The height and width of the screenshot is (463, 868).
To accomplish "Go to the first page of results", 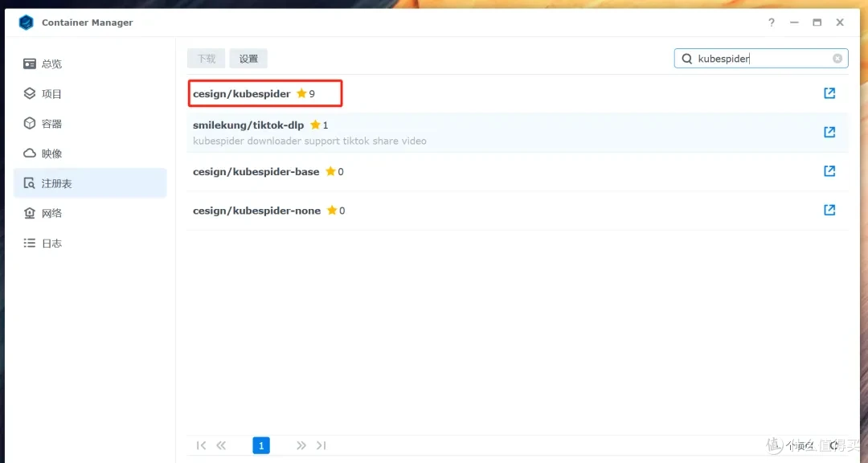I will [201, 445].
